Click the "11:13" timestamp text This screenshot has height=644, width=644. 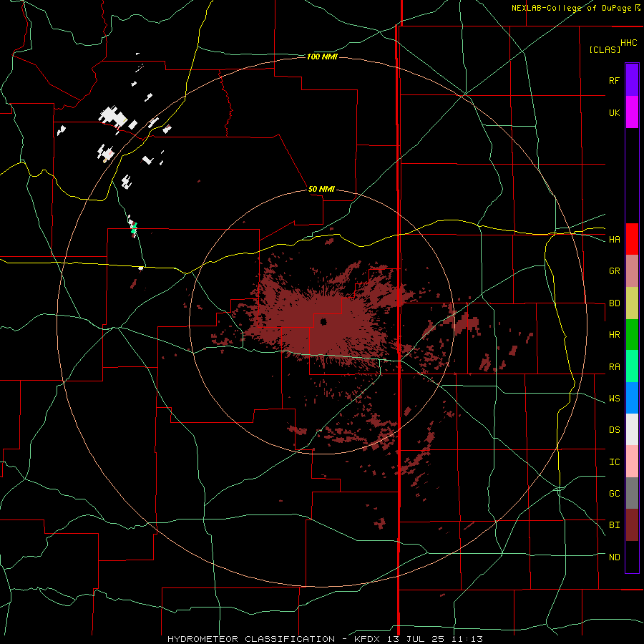pyautogui.click(x=467, y=639)
